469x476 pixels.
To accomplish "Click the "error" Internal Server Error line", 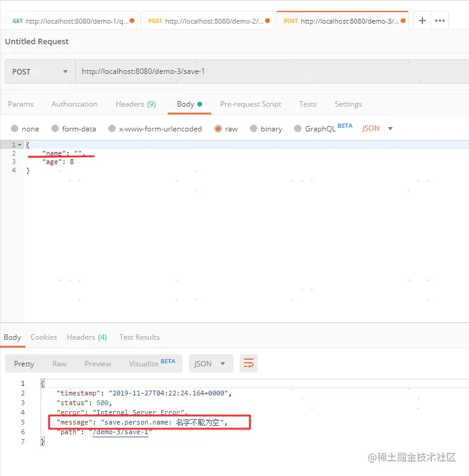I will click(122, 412).
